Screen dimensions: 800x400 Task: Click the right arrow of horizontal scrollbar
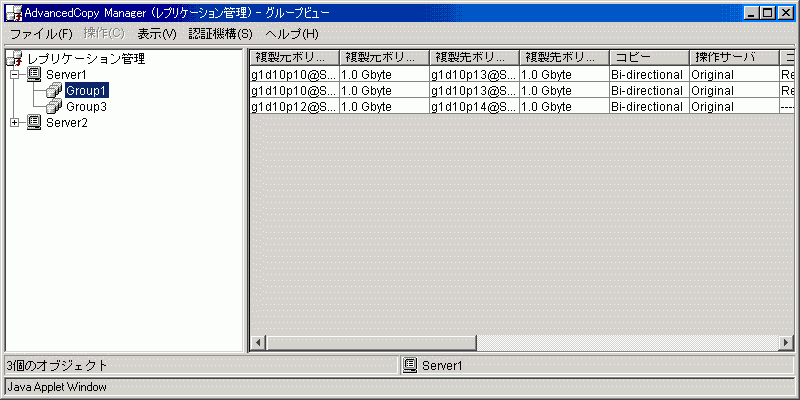[786, 342]
